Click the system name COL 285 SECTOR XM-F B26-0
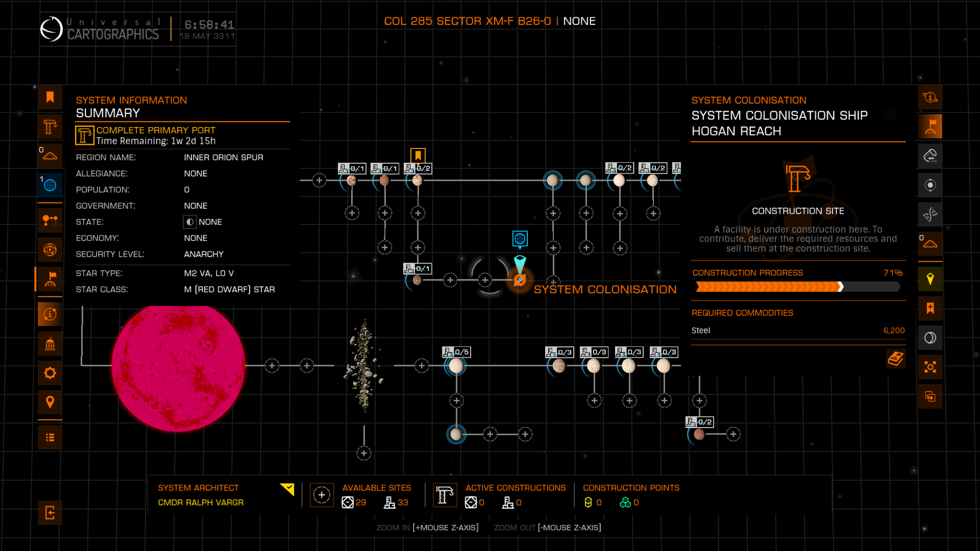 tap(467, 21)
